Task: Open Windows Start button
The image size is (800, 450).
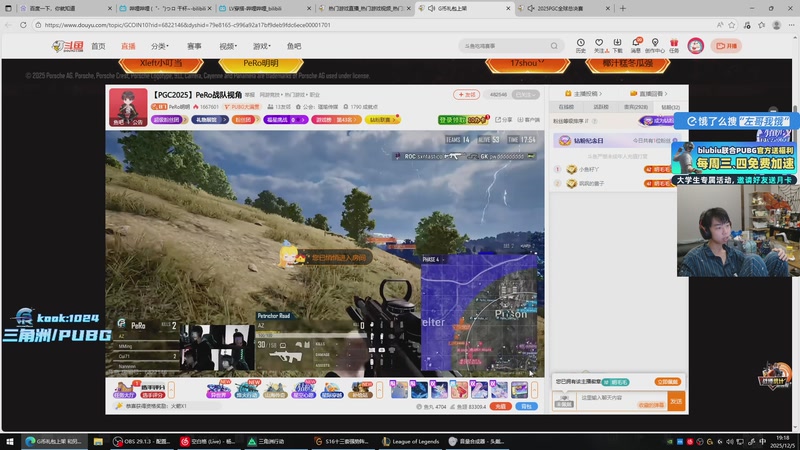Action: pyautogui.click(x=10, y=441)
